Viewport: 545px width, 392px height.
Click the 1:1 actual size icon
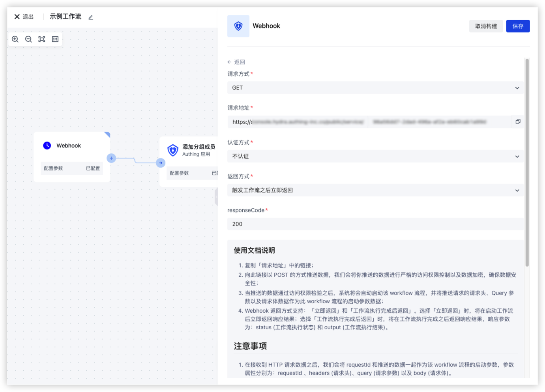point(55,39)
